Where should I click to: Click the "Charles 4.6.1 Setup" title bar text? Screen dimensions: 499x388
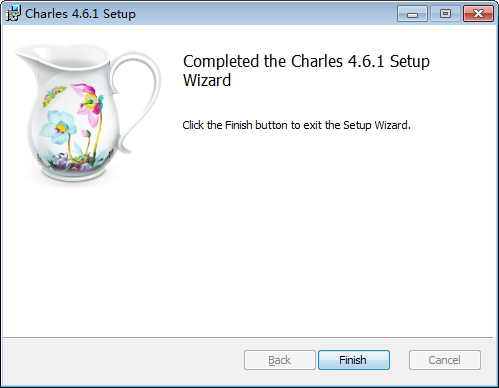[x=80, y=14]
